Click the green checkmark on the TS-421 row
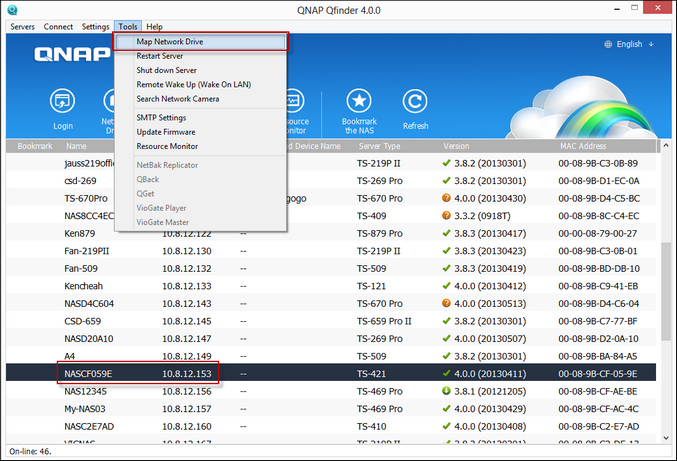 point(447,373)
